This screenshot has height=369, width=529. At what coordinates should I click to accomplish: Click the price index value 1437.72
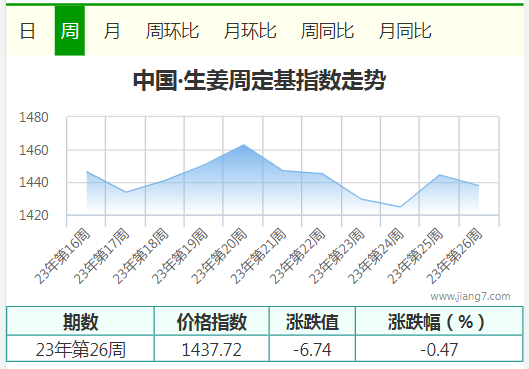[212, 349]
